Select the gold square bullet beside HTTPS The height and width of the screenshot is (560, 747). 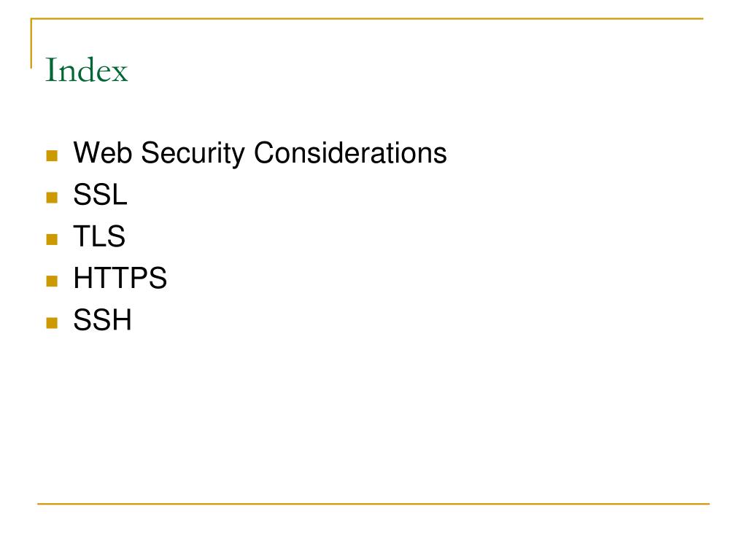[x=52, y=281]
